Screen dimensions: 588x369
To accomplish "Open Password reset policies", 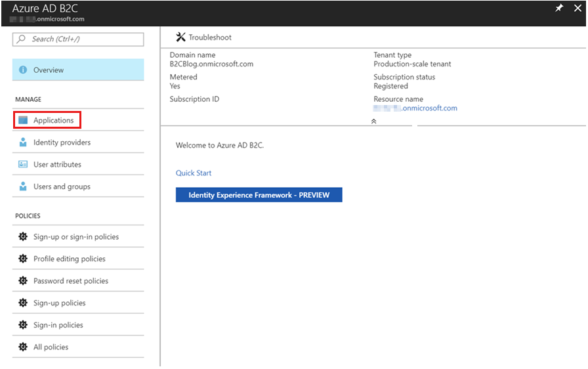I will (x=78, y=281).
